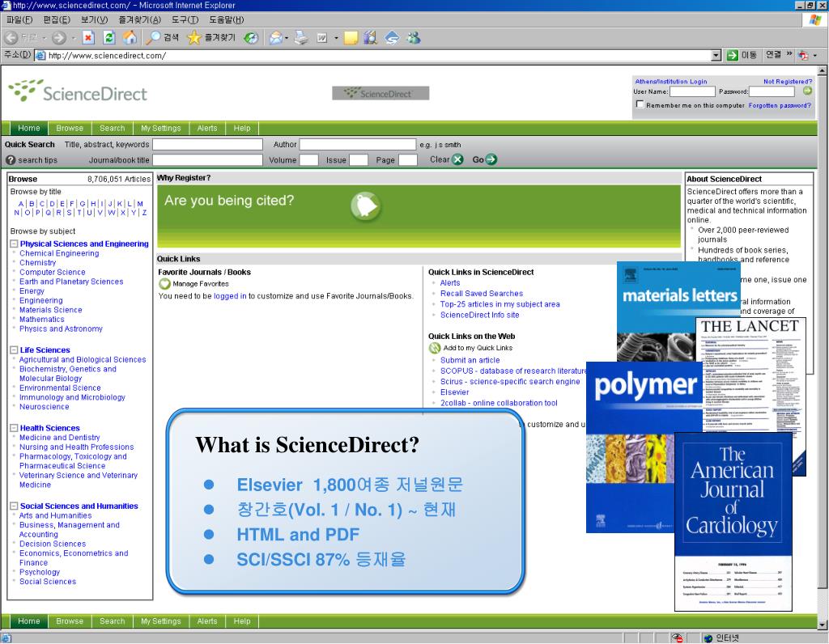Click the logged in link under Favorite Journals

(x=229, y=296)
